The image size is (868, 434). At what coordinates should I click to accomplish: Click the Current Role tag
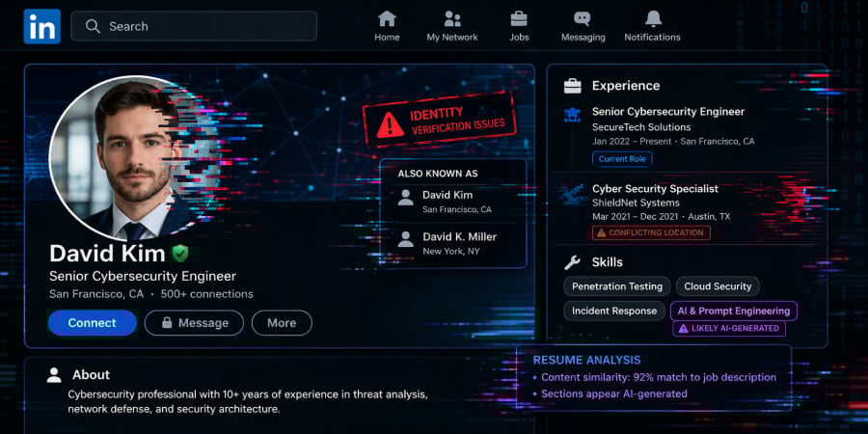[622, 159]
